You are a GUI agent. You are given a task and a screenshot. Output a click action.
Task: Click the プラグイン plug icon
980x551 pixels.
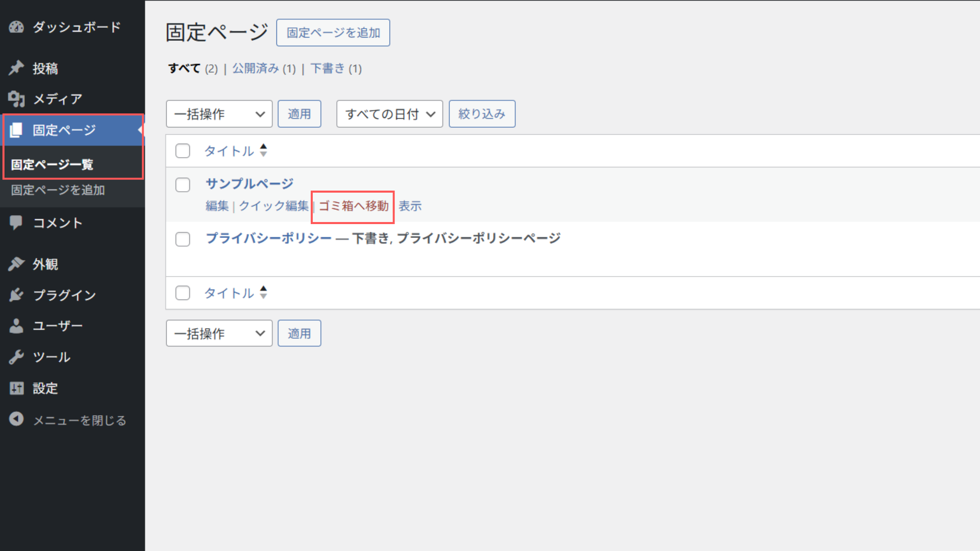click(16, 295)
